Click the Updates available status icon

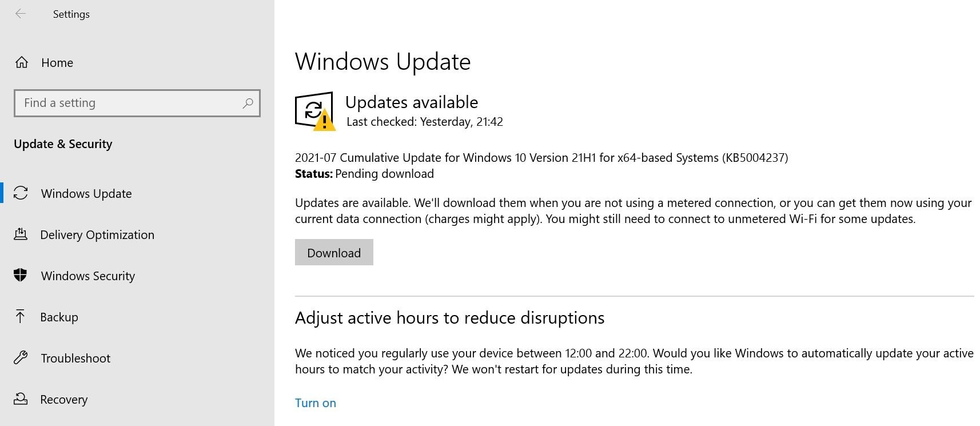pyautogui.click(x=314, y=111)
